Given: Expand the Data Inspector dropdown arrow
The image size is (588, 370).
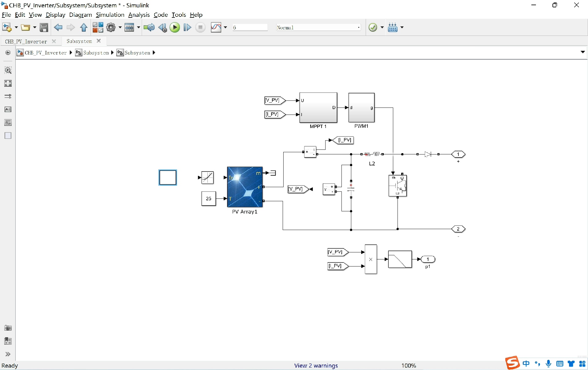Looking at the screenshot, I should tap(225, 28).
